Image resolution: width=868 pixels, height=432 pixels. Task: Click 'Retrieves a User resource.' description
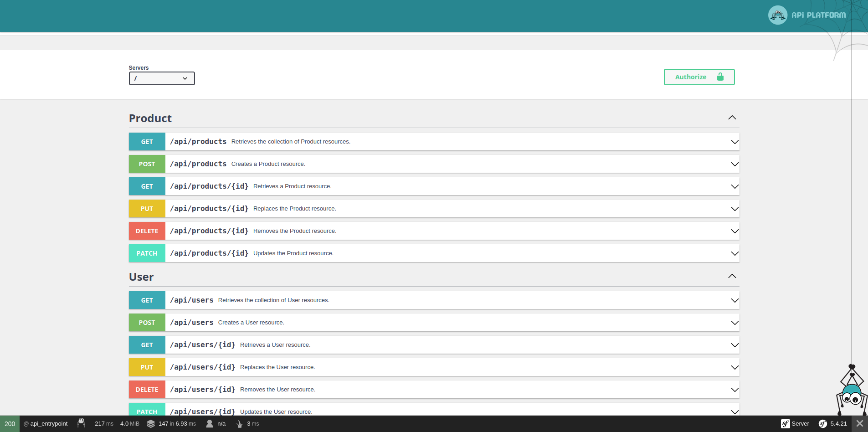pos(275,345)
